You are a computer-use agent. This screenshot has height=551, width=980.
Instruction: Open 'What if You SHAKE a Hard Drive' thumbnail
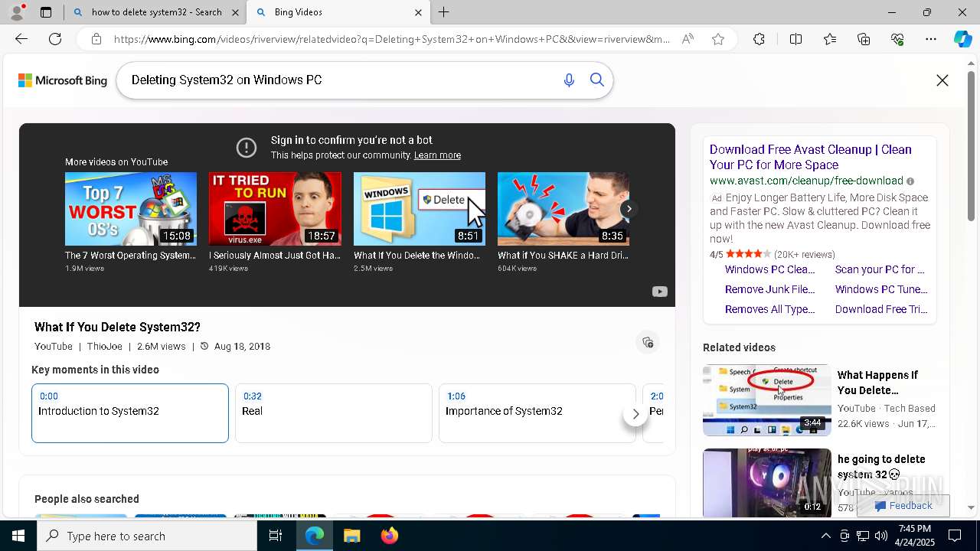click(563, 208)
